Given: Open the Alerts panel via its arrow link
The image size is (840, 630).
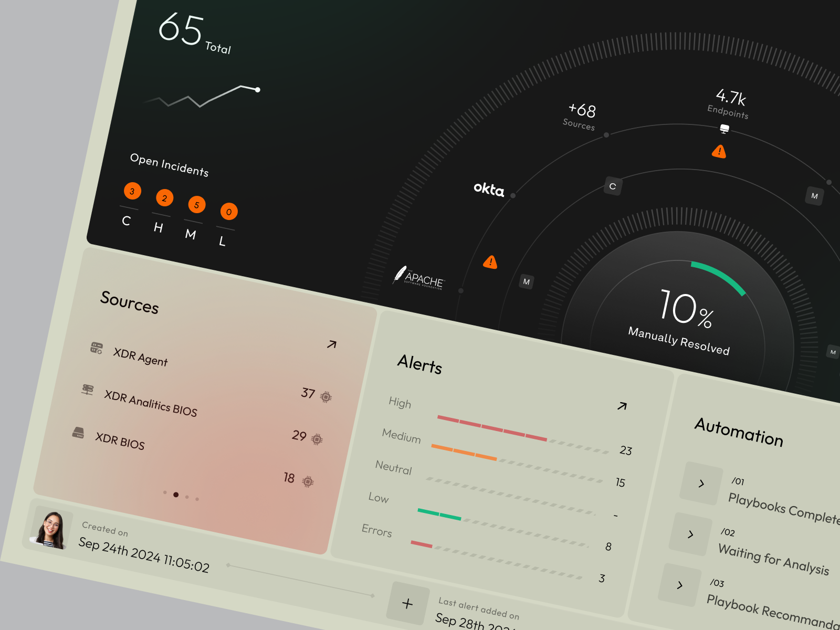Looking at the screenshot, I should point(622,406).
